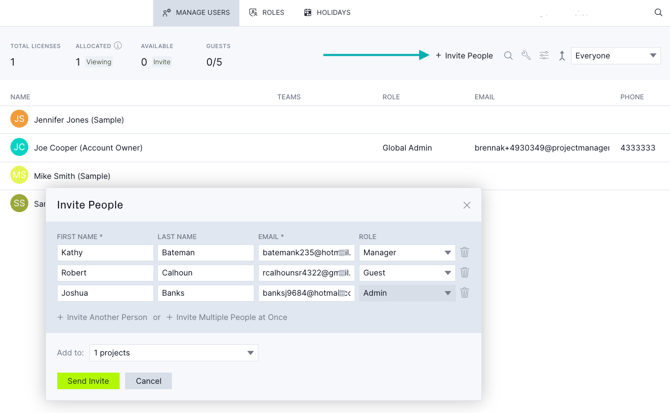
Task: Click the ROLE column header in users table
Action: pos(391,97)
